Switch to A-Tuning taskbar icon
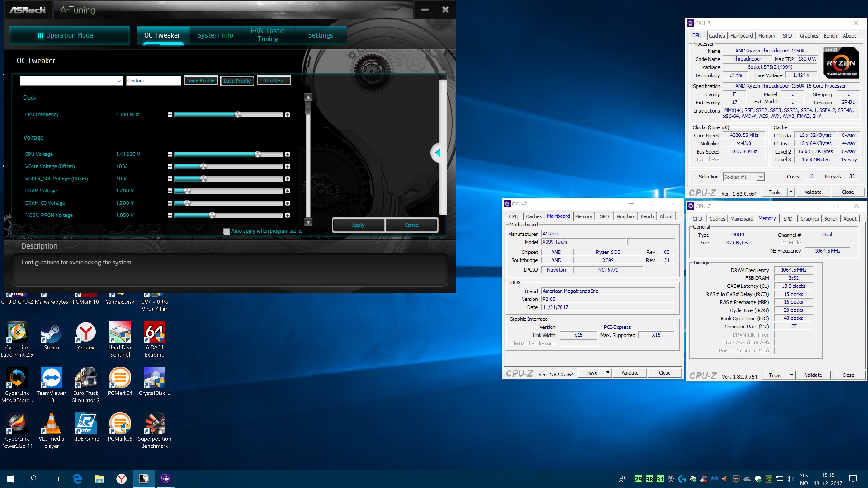Image resolution: width=868 pixels, height=488 pixels. pos(144,479)
